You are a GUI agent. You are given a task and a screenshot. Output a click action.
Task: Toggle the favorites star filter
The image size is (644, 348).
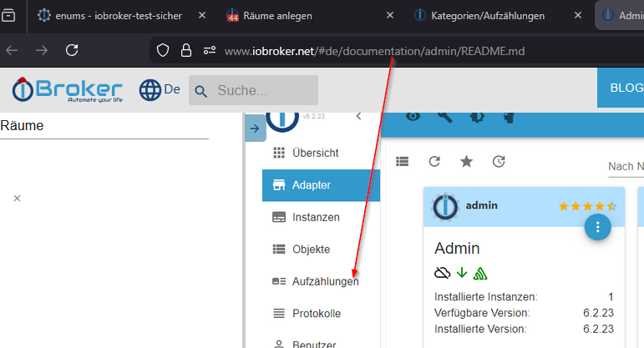(x=467, y=162)
